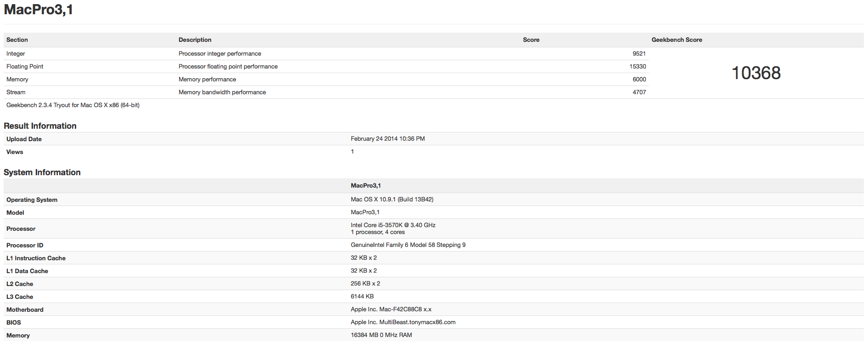868x349 pixels.
Task: Click the System Information heading
Action: [42, 172]
